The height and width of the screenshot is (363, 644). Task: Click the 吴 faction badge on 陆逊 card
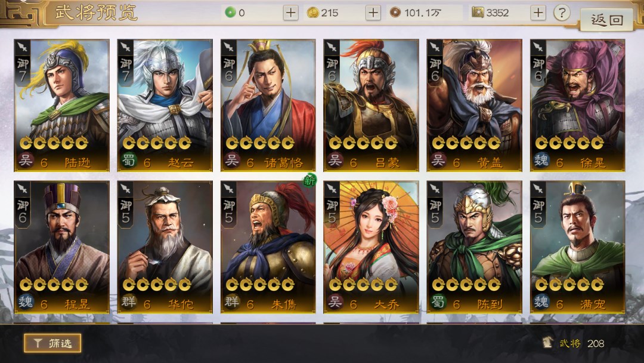click(26, 160)
